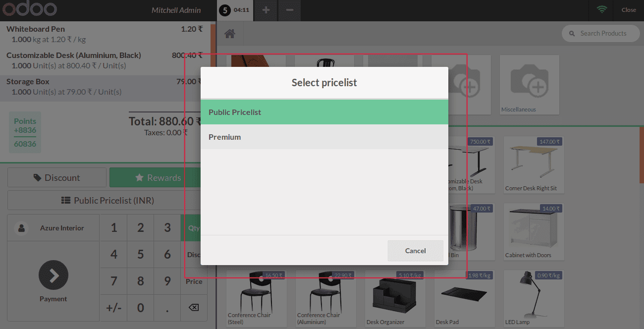
Task: Add Conference Chair (Aluminium) product
Action: pos(325,299)
